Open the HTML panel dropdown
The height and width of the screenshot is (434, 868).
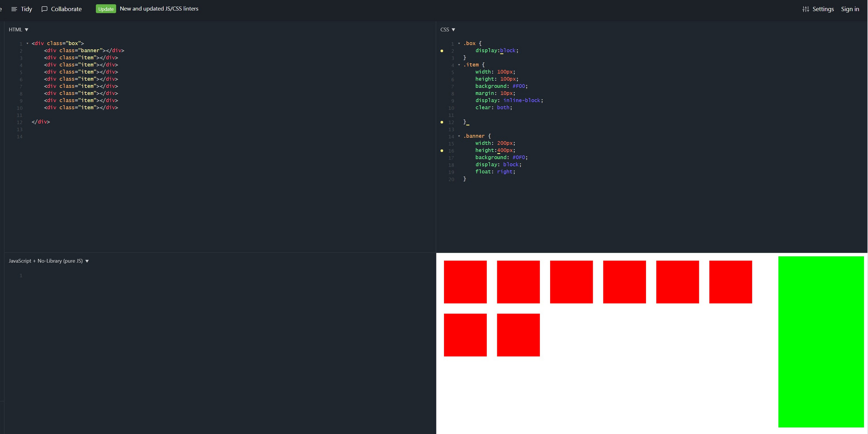coord(19,29)
